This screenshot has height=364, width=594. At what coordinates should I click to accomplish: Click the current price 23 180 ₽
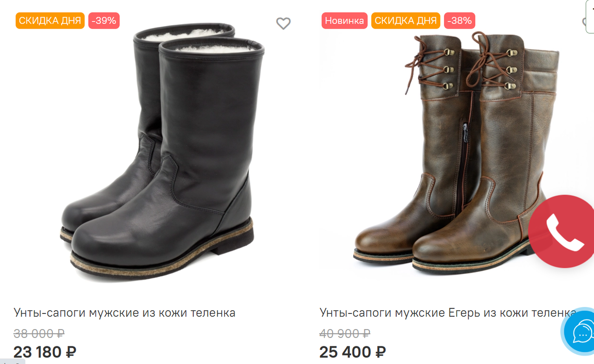[x=45, y=352]
